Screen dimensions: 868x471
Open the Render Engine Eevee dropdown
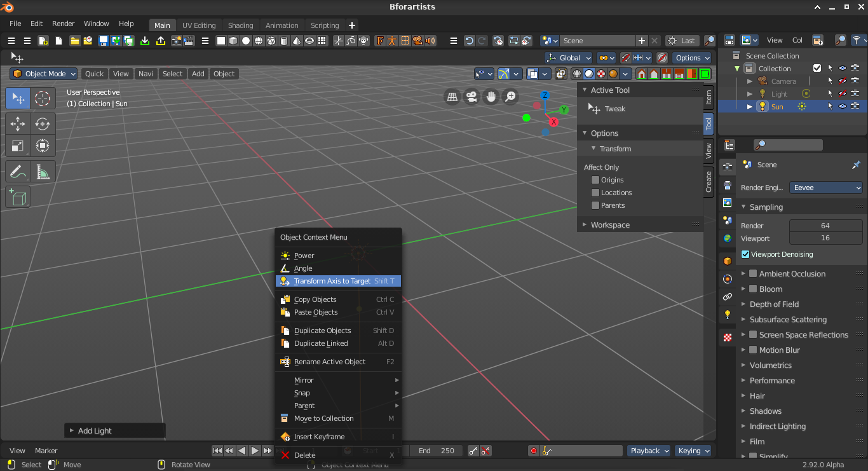[x=826, y=188]
